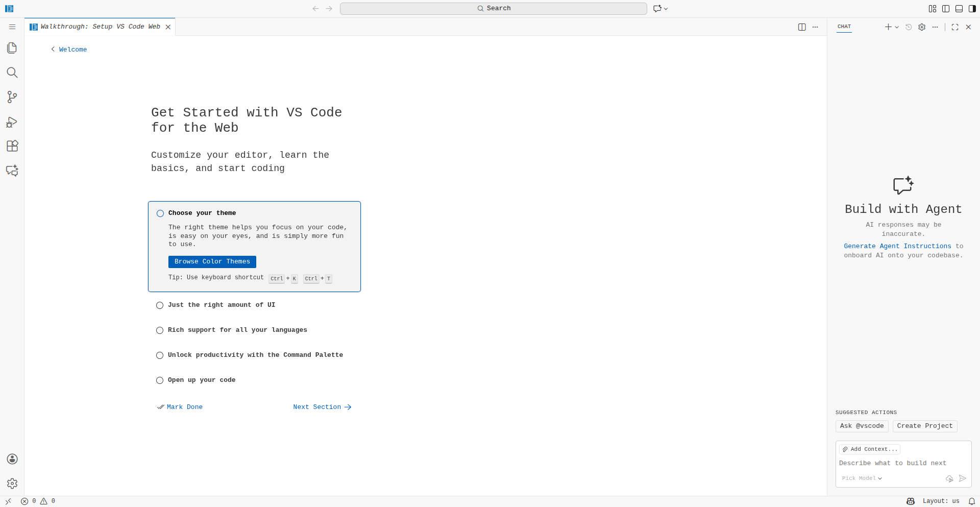Open the Run and Debug view

(12, 122)
